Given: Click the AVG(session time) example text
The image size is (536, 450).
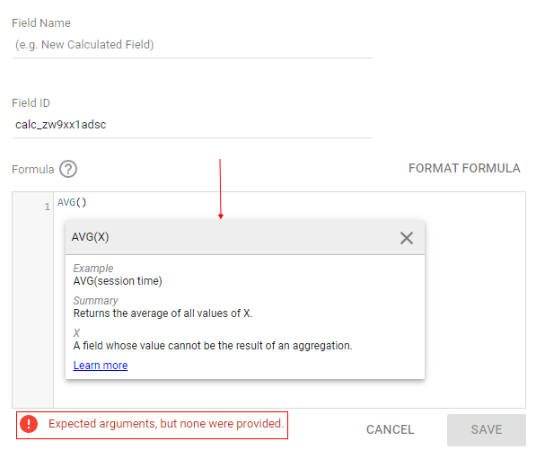Looking at the screenshot, I should tap(118, 281).
